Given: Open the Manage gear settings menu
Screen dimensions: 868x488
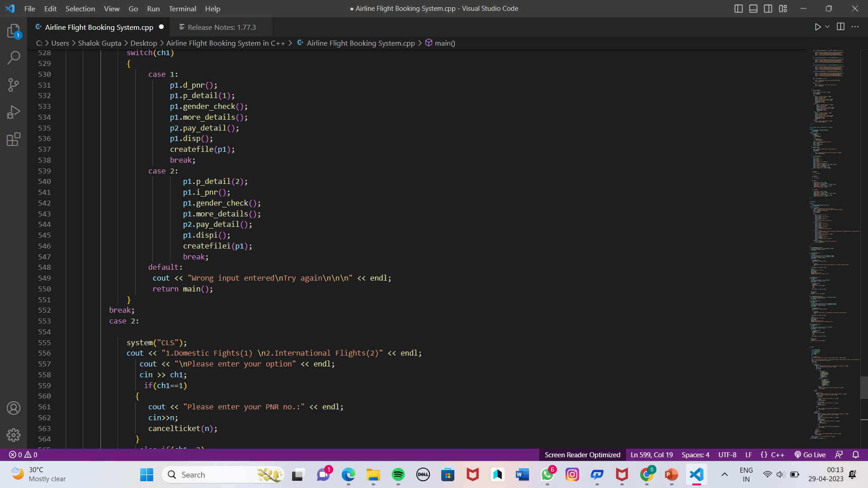Looking at the screenshot, I should 14,435.
